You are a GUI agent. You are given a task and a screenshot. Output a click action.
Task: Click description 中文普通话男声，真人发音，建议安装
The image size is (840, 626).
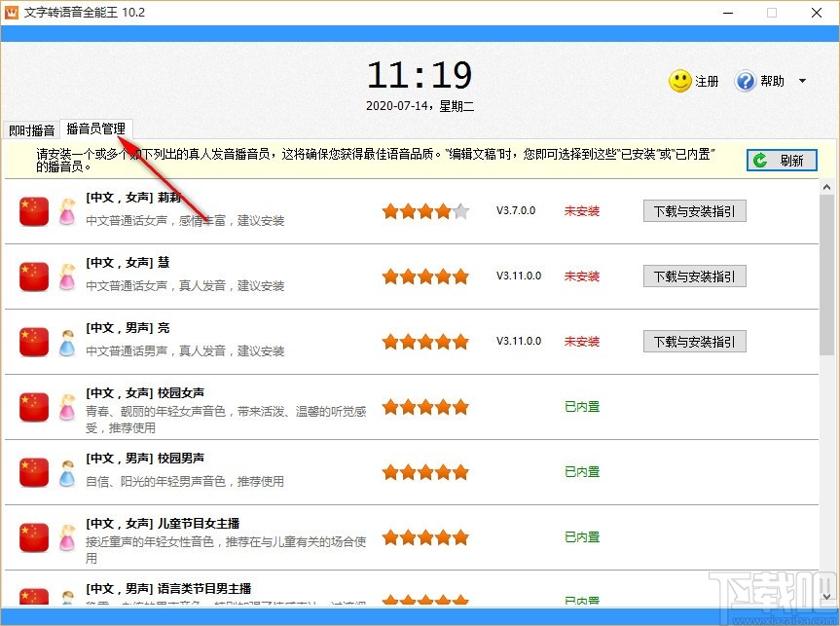[185, 351]
